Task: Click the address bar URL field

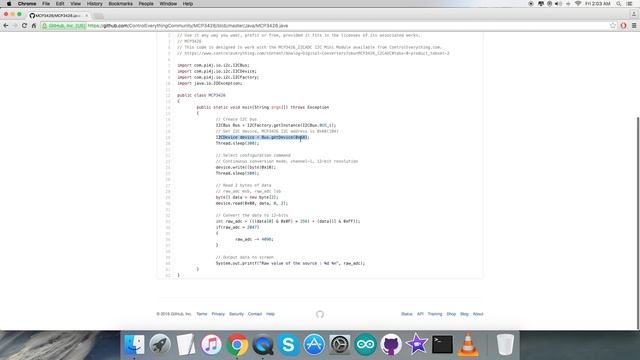Action: 327,26
